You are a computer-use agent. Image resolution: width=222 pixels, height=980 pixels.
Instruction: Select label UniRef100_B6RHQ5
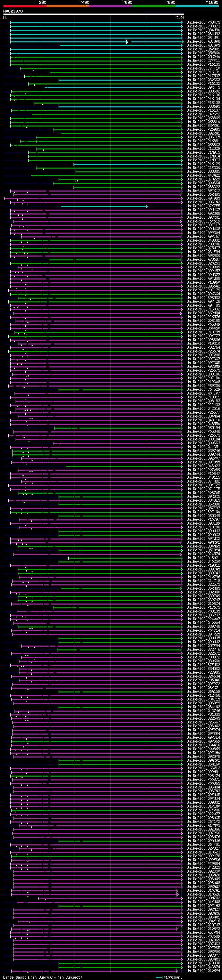click(x=203, y=589)
